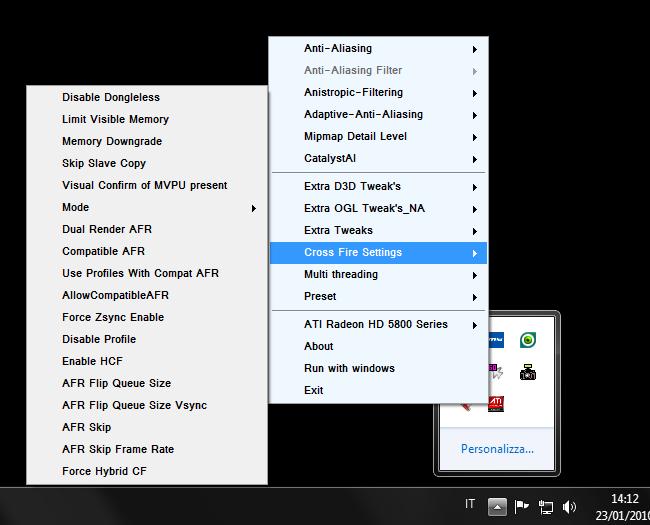This screenshot has width=650, height=525.
Task: Toggle Use Profiles With Compat AFR
Action: click(147, 273)
